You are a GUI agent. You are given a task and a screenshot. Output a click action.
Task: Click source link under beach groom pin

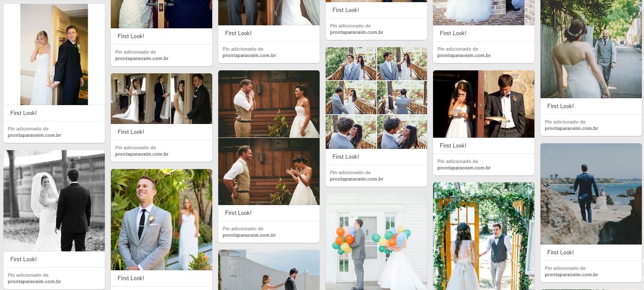click(571, 275)
